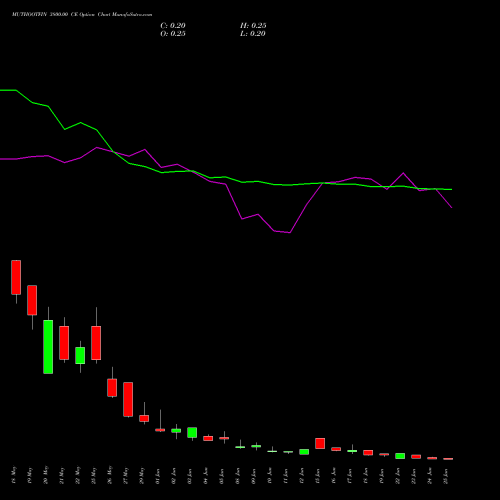The width and height of the screenshot is (500, 500).
Task: Click the red candlestick for 25 May
Action: click(x=96, y=343)
